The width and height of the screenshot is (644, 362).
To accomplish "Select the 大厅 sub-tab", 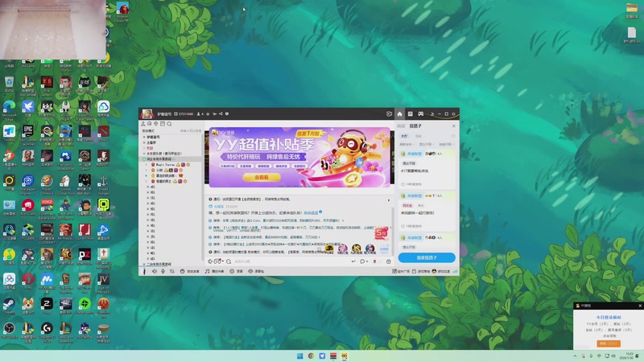I will [404, 136].
